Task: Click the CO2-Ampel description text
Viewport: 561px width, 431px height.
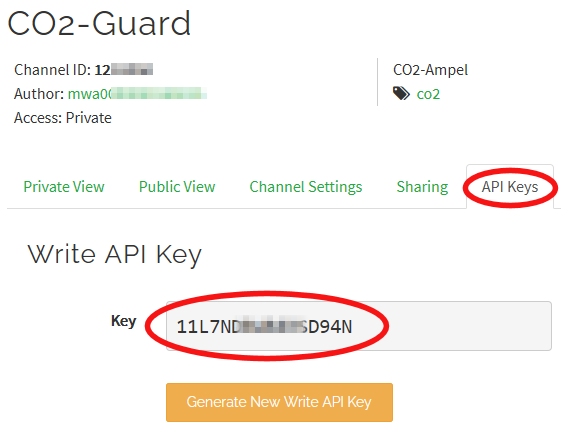Action: tap(430, 70)
